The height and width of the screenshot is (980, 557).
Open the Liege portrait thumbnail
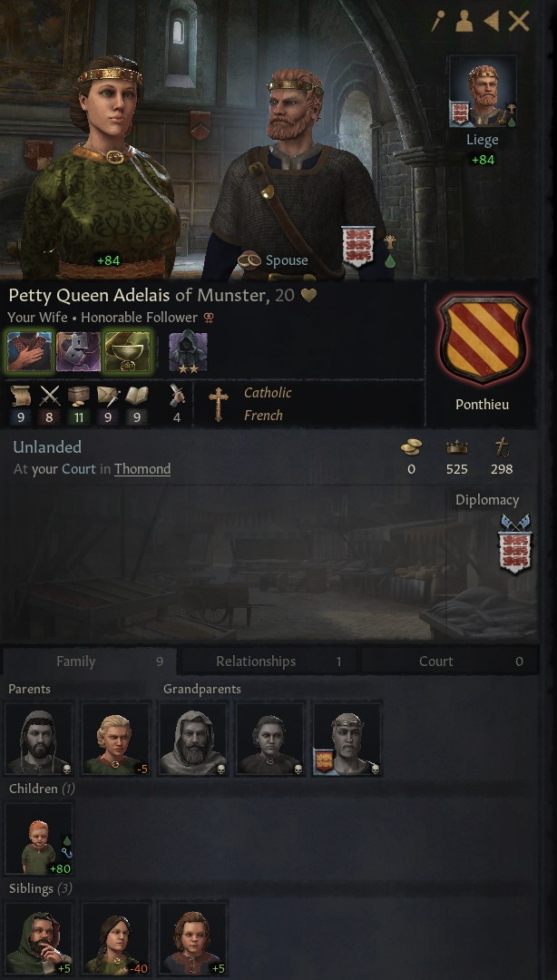(482, 91)
